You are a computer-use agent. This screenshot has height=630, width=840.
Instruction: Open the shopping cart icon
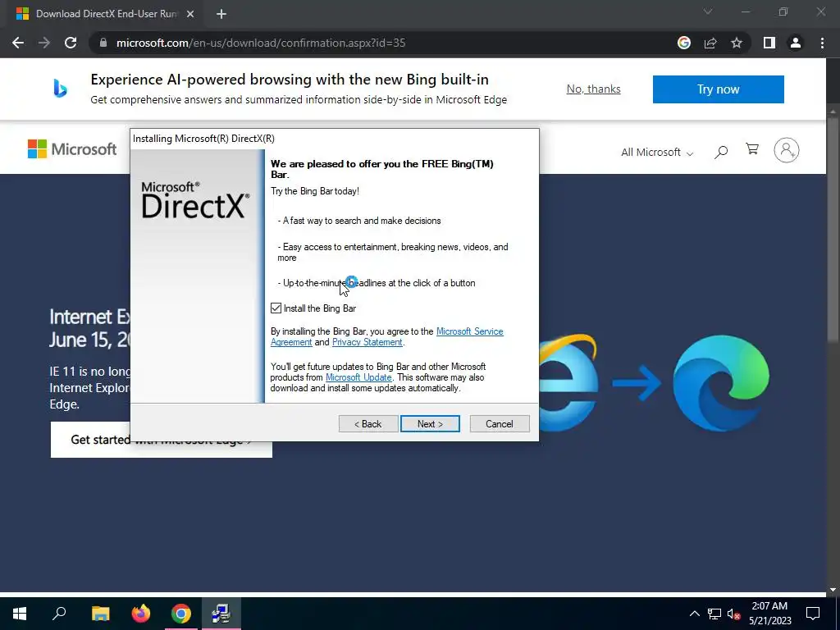[752, 149]
